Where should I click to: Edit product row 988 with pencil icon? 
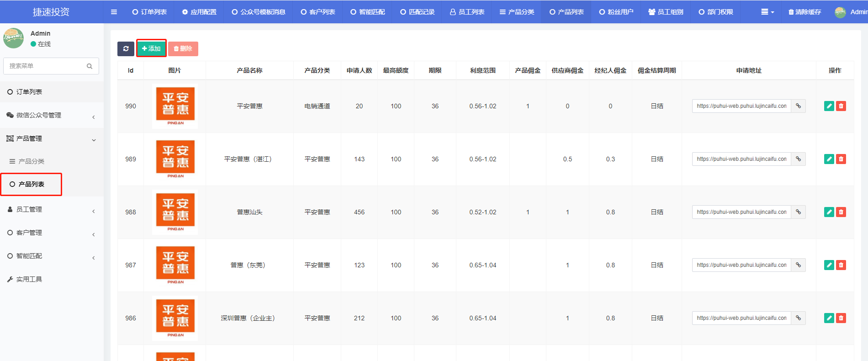pos(829,212)
